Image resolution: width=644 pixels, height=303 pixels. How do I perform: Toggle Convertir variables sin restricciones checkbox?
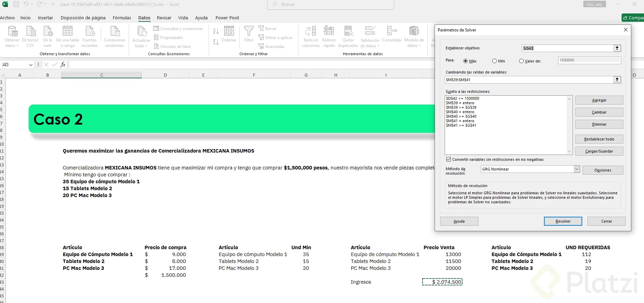[x=448, y=159]
